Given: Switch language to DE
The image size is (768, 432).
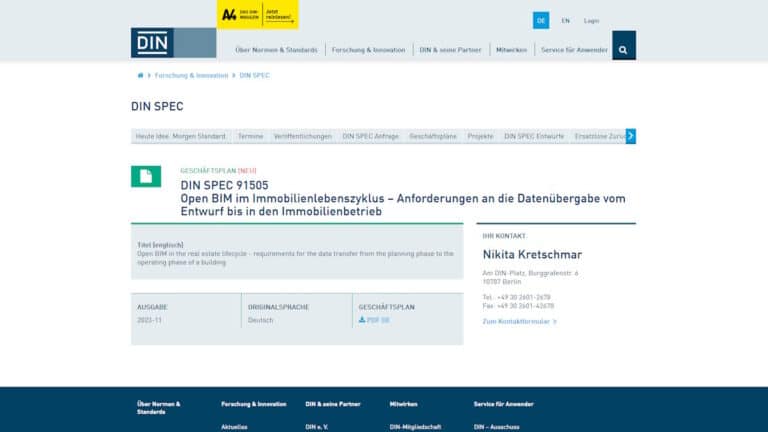Looking at the screenshot, I should [541, 20].
